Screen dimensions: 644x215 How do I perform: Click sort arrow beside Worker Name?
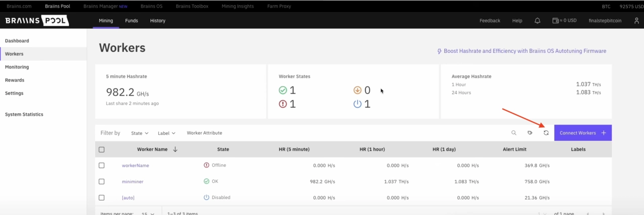[175, 149]
